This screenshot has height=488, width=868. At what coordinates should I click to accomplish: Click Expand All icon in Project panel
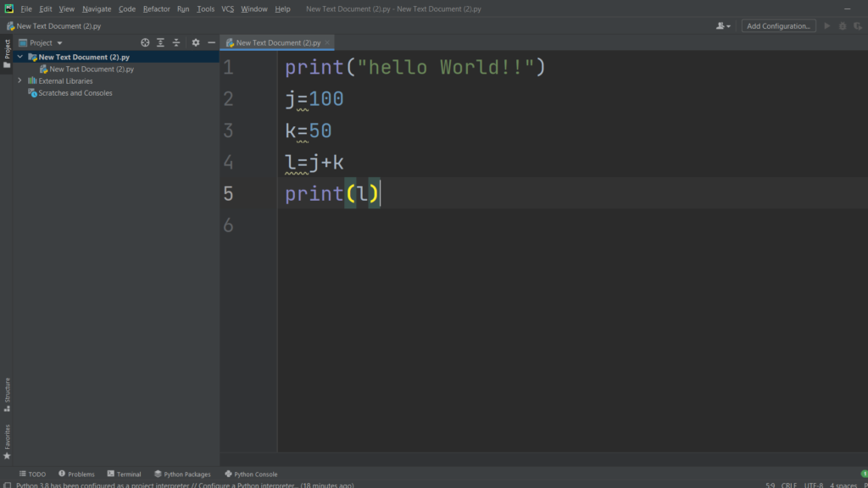pyautogui.click(x=160, y=42)
